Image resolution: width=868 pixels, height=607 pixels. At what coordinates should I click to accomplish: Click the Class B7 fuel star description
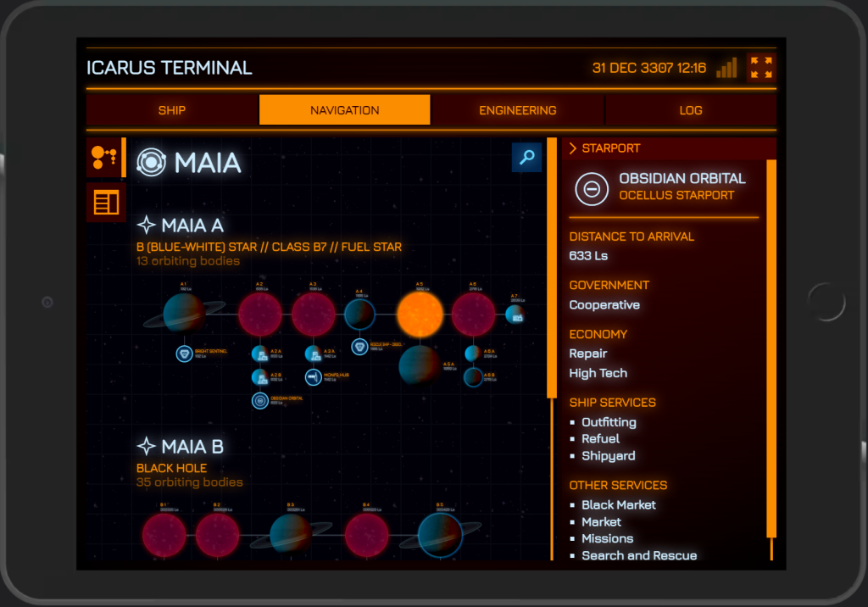[x=269, y=247]
